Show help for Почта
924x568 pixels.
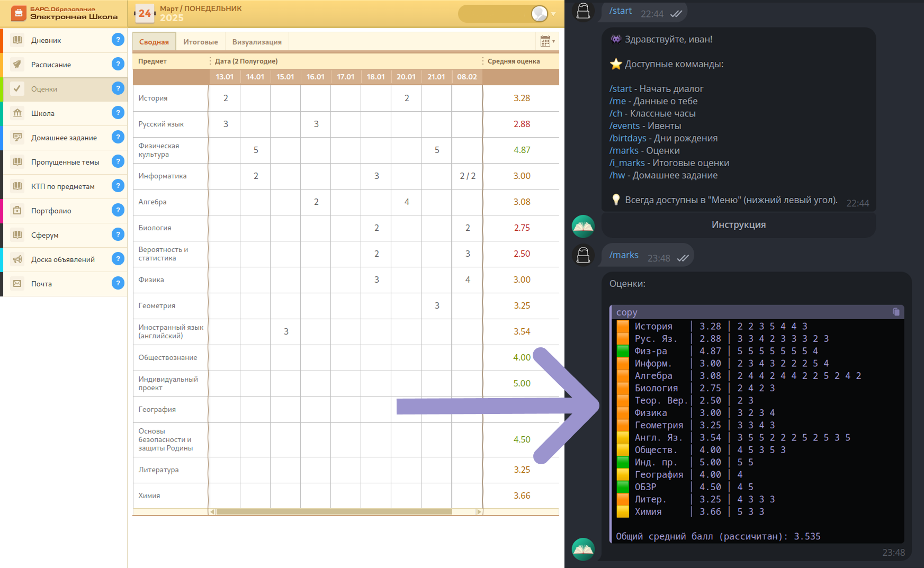(118, 283)
